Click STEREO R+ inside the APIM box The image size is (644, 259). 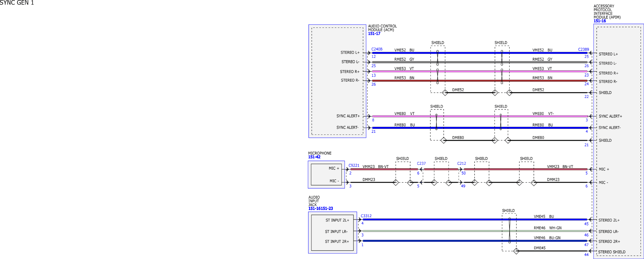[608, 73]
